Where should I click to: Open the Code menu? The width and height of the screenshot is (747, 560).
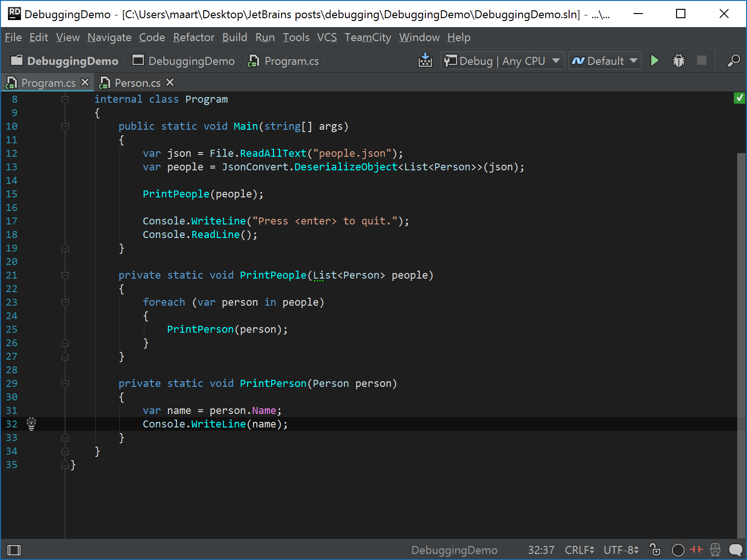tap(152, 37)
